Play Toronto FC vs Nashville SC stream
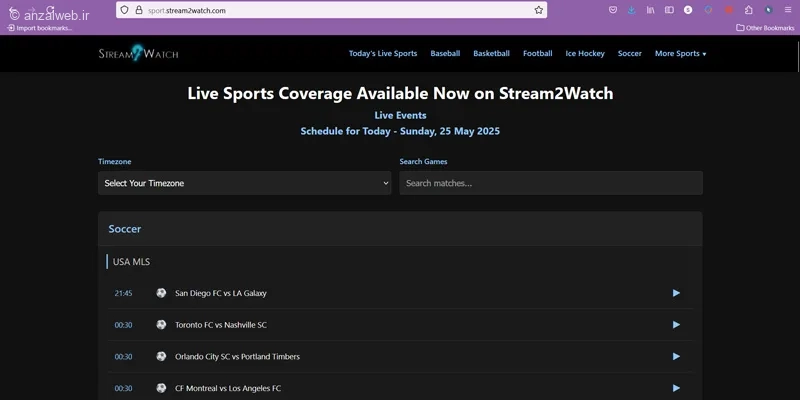This screenshot has width=800, height=400. [x=676, y=324]
